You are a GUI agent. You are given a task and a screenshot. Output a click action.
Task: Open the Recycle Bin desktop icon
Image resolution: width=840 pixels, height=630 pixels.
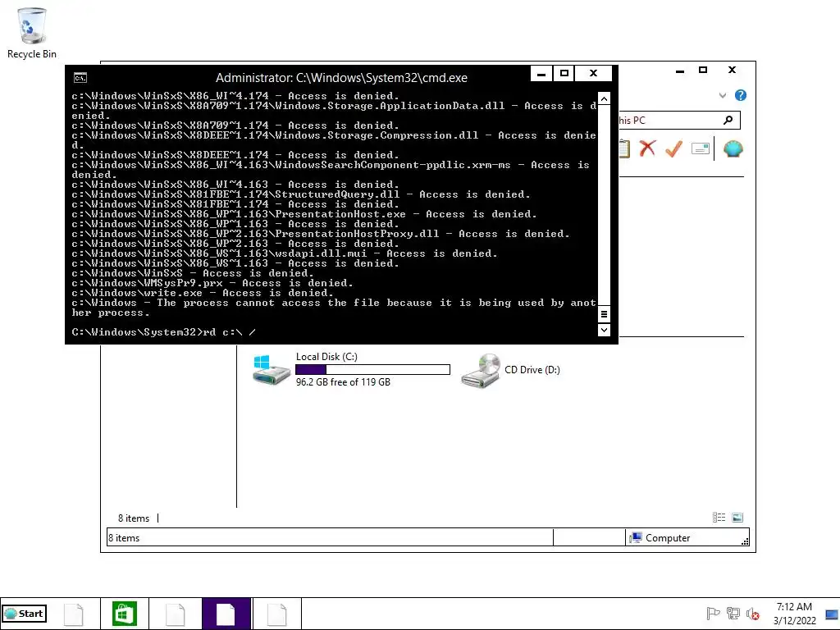point(32,33)
